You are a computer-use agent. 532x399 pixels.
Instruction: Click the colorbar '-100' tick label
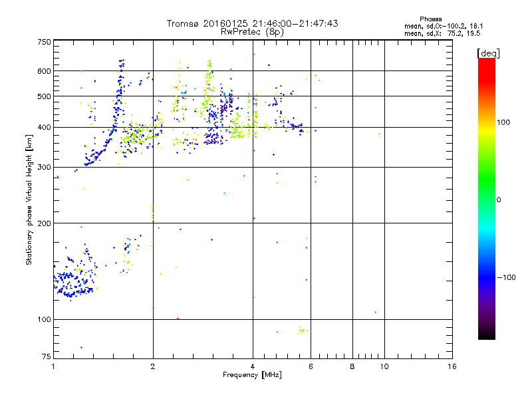pos(506,277)
